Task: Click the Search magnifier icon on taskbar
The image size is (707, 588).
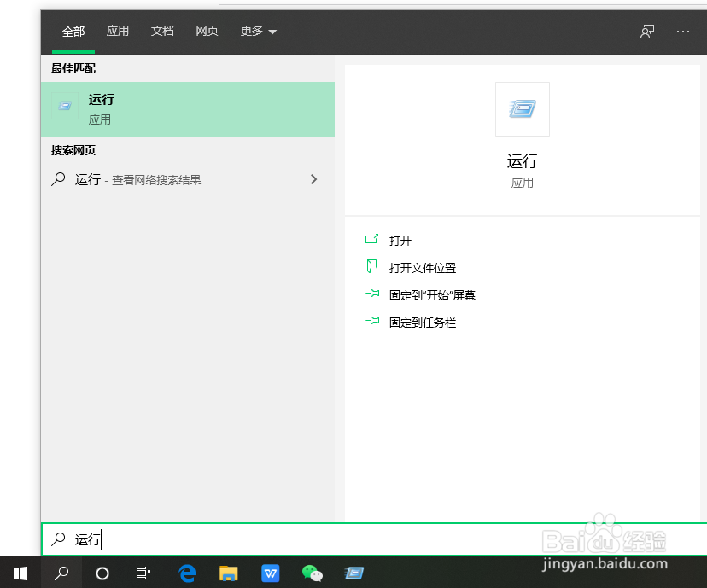Action: (61, 573)
